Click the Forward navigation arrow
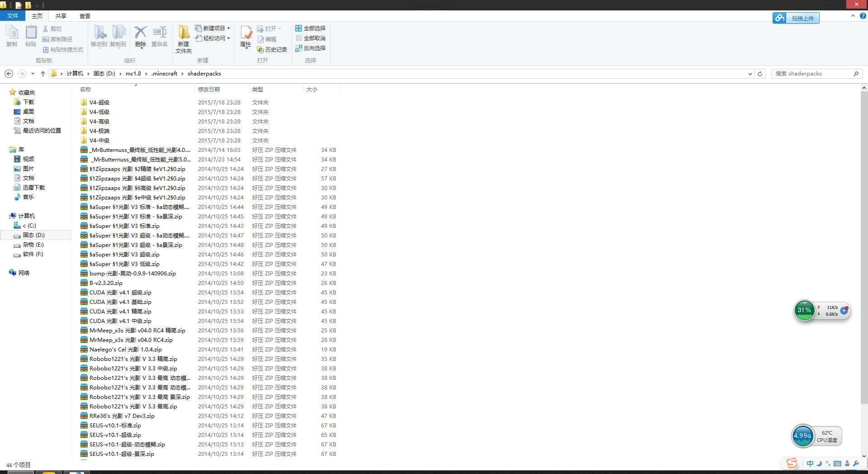 (21, 73)
